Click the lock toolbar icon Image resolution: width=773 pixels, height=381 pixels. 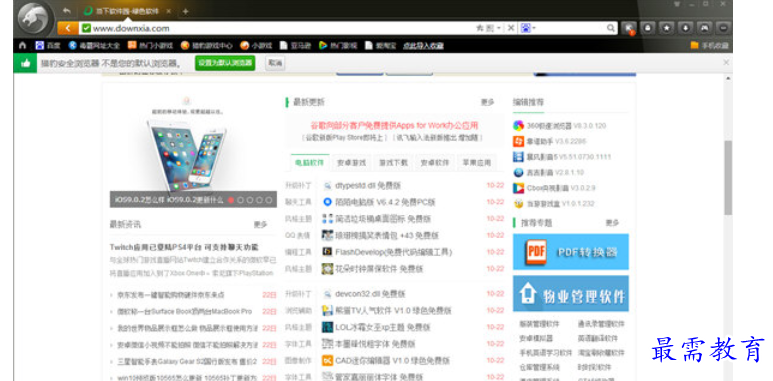(648, 28)
